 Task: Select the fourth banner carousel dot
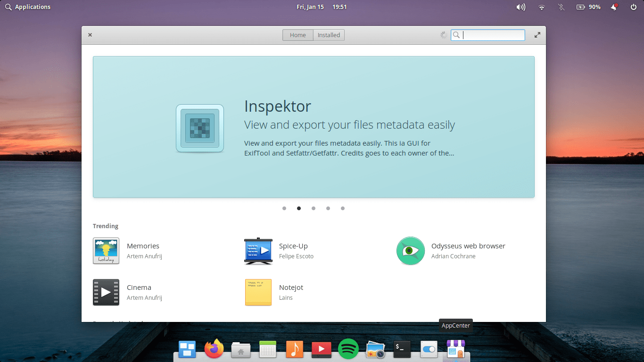pos(328,208)
